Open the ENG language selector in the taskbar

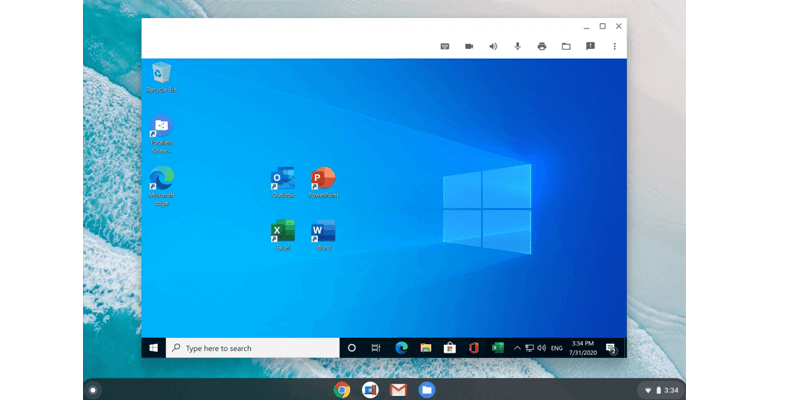[x=556, y=348]
